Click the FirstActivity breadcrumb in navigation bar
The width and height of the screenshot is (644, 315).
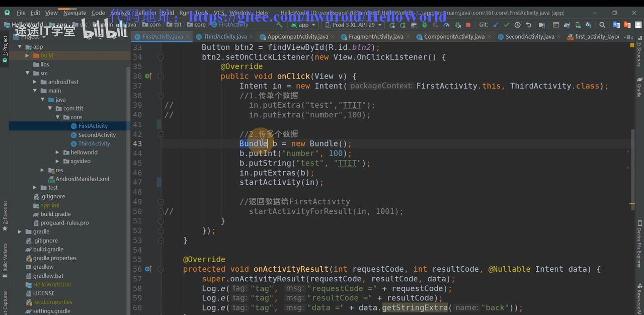pos(230,24)
